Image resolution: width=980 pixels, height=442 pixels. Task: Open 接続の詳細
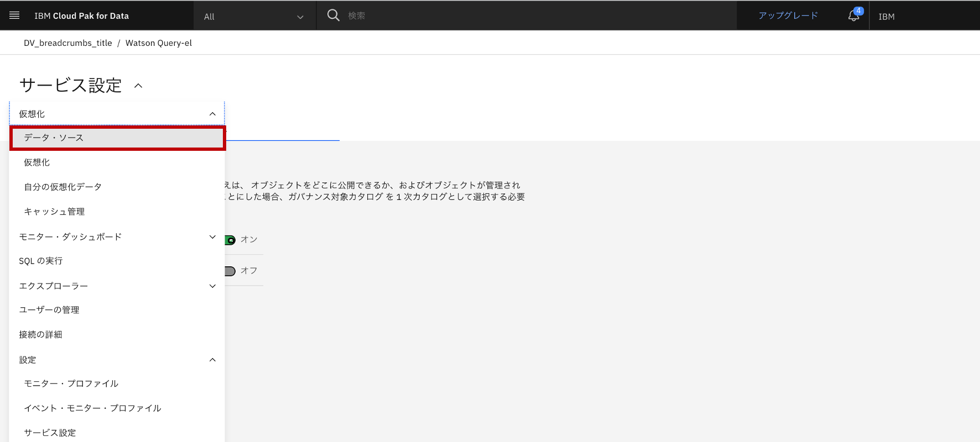point(117,335)
